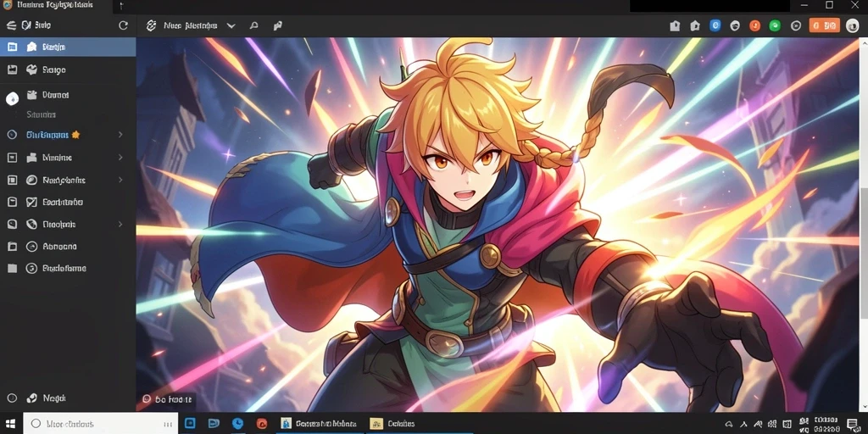Click the green circular icon in top-right toolbar

775,25
